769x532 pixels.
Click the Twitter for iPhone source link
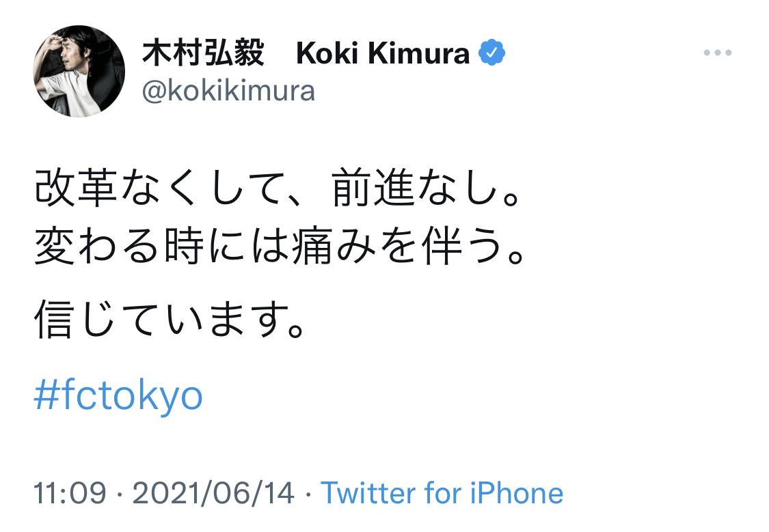point(442,493)
